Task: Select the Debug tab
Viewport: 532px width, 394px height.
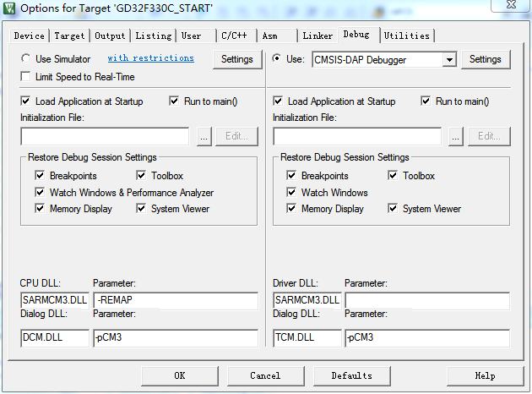Action: (x=358, y=35)
